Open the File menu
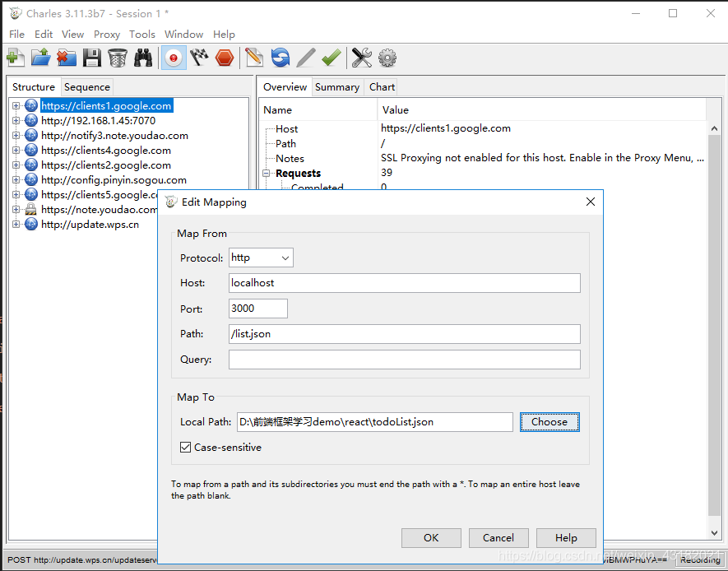The height and width of the screenshot is (571, 728). pyautogui.click(x=16, y=35)
